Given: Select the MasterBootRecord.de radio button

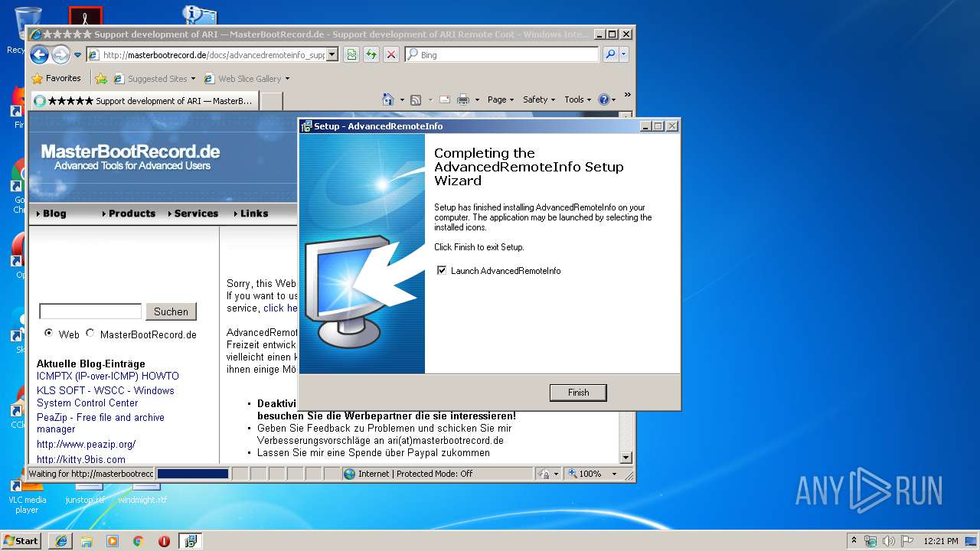Looking at the screenshot, I should (x=90, y=333).
